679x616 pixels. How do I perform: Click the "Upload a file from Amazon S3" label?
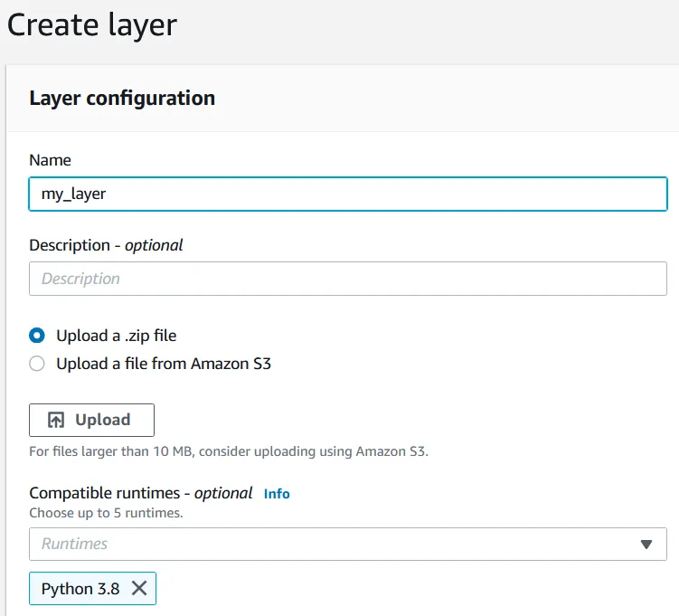point(163,364)
